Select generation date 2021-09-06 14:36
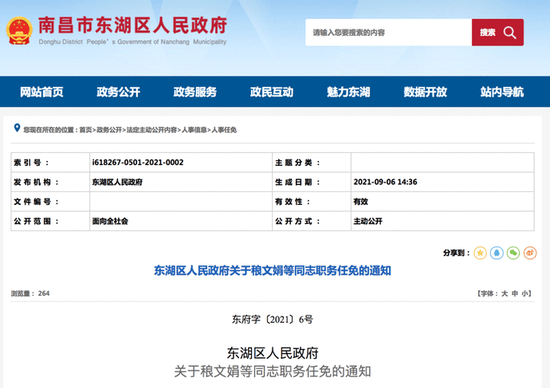 [x=385, y=182]
